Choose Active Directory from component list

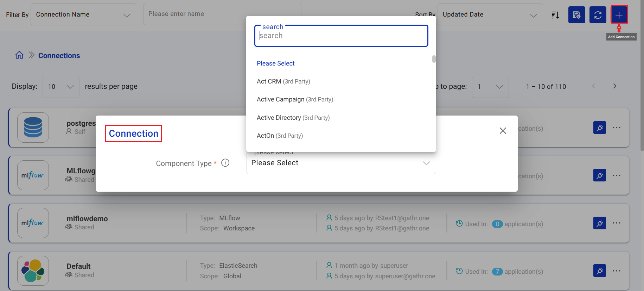point(293,118)
